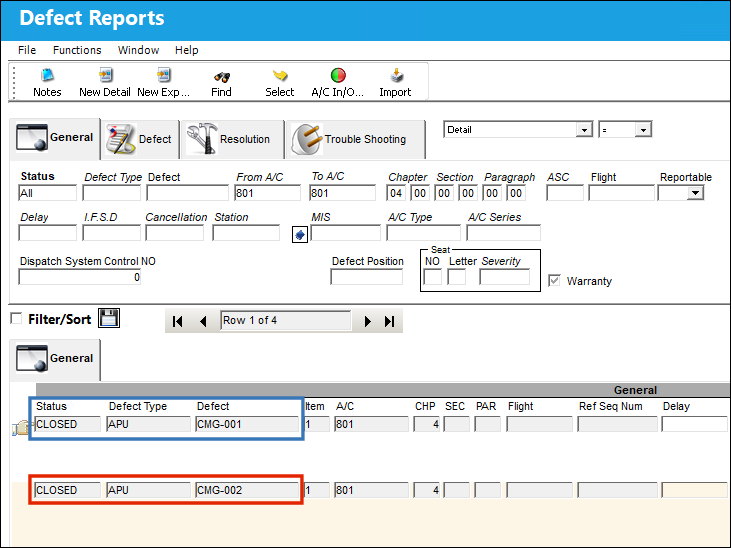The image size is (731, 548).
Task: Click the ASC input field
Action: pyautogui.click(x=565, y=193)
